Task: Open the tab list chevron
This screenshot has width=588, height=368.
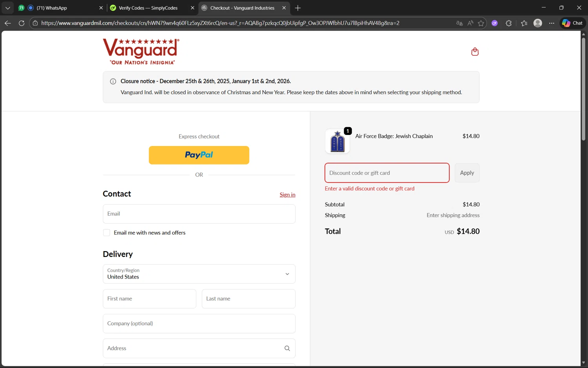Action: (x=7, y=8)
